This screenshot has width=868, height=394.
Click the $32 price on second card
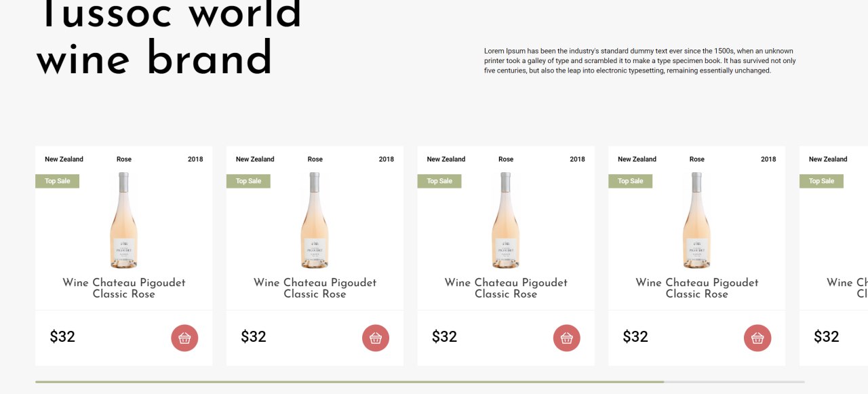click(x=254, y=336)
